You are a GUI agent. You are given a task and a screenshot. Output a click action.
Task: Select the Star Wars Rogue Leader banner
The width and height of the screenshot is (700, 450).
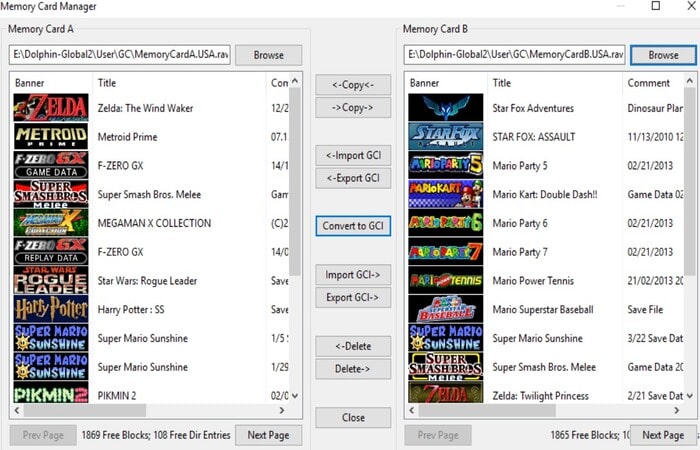point(51,280)
